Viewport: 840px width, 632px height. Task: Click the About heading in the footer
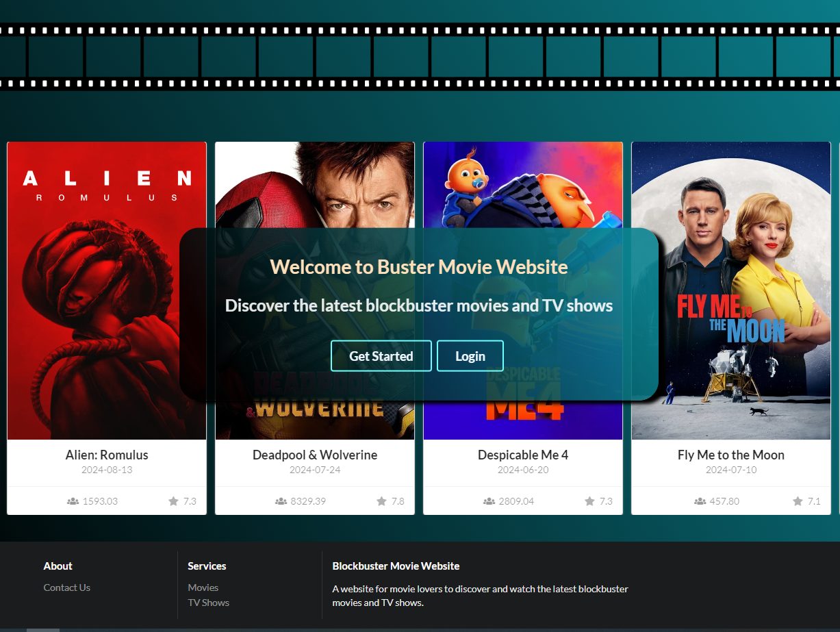pyautogui.click(x=58, y=566)
